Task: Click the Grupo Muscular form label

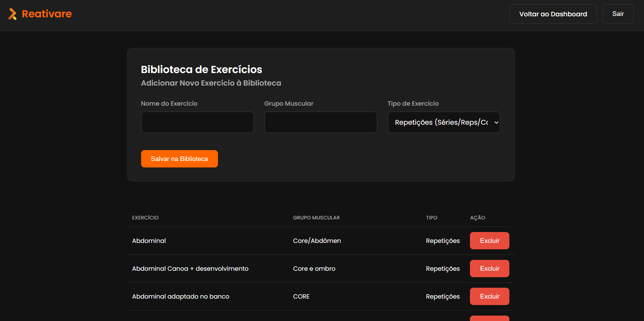Action: 289,104
